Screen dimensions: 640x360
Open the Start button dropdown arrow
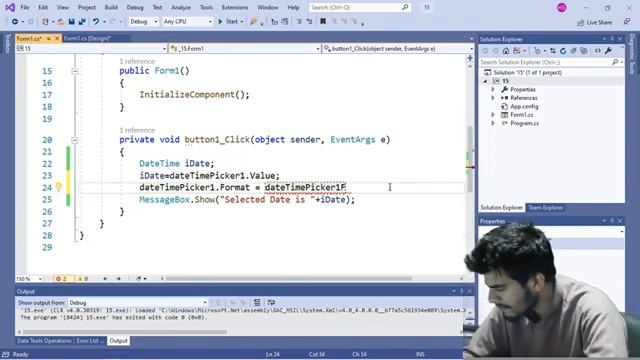(242, 22)
